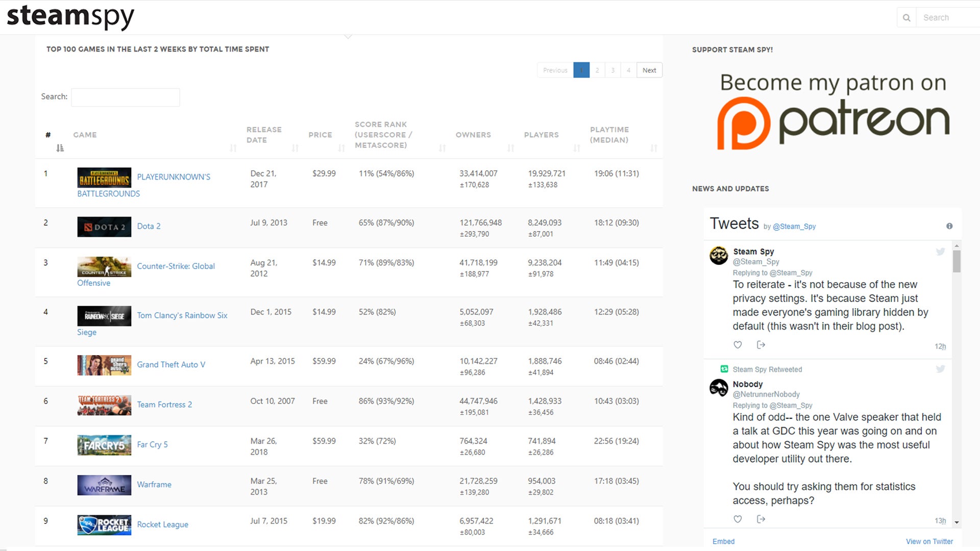Open Tom Clancy's Rainbow Six Siege link
The width and height of the screenshot is (980, 551).
point(182,315)
